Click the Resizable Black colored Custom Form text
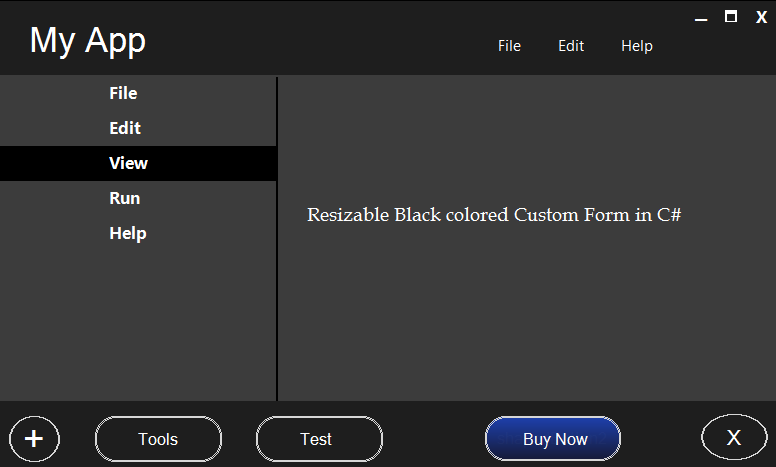Viewport: 776px width, 467px height. pyautogui.click(x=494, y=215)
